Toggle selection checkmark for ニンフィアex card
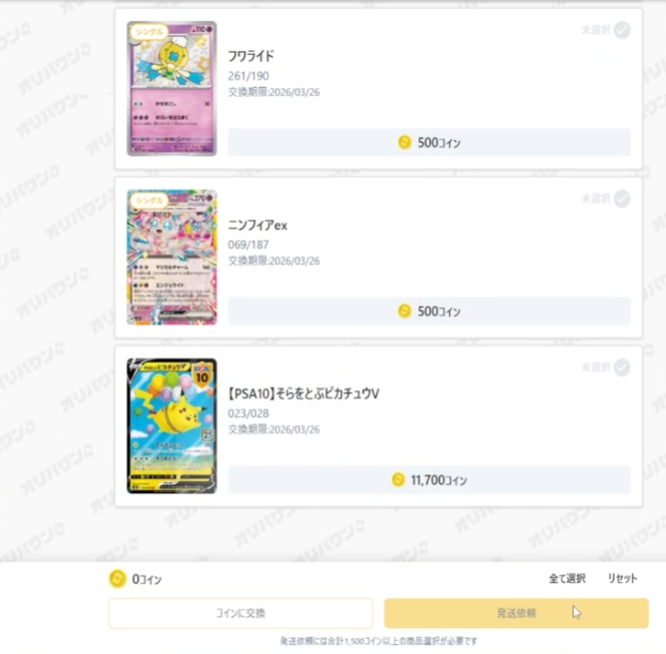The width and height of the screenshot is (666, 654). (x=622, y=199)
